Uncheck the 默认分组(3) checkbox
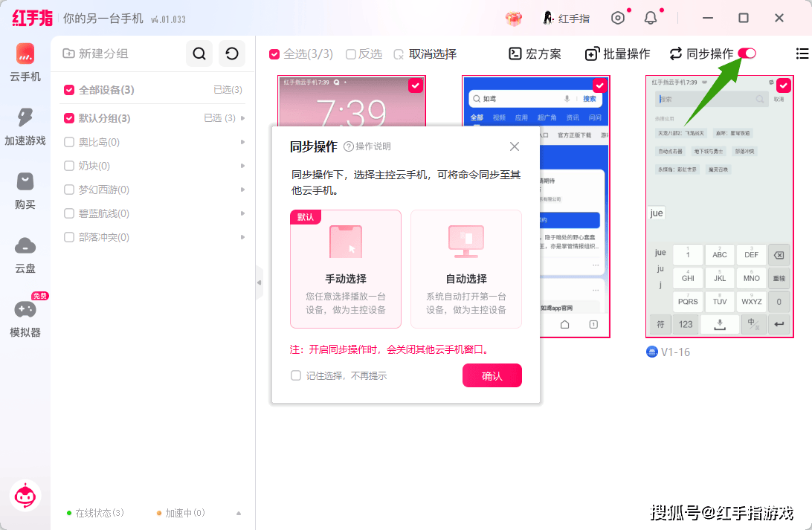 tap(69, 118)
